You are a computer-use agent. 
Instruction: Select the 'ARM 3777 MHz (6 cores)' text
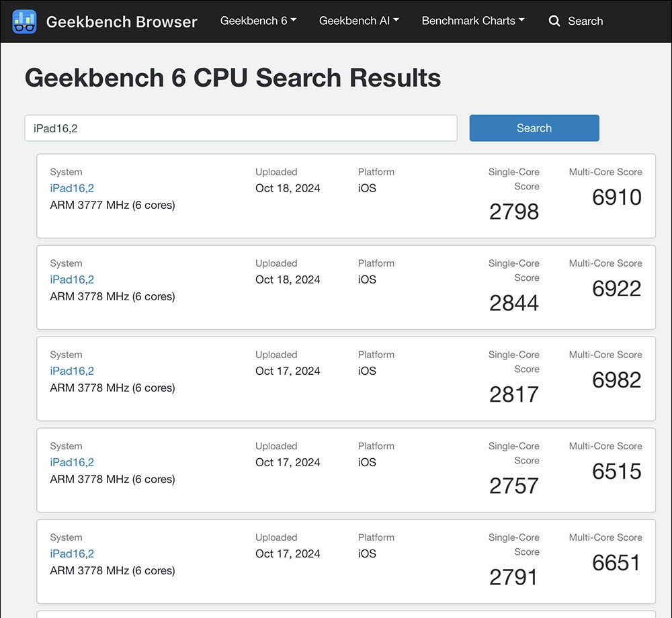click(112, 205)
